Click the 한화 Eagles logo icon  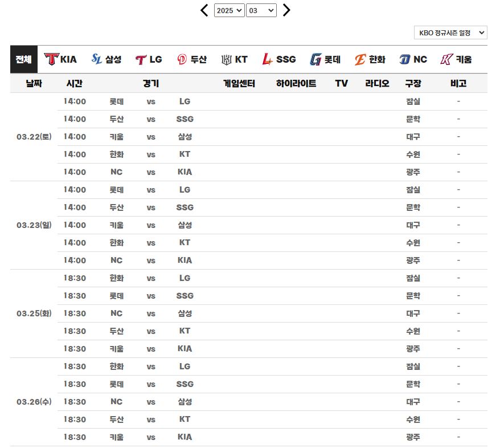click(x=360, y=59)
